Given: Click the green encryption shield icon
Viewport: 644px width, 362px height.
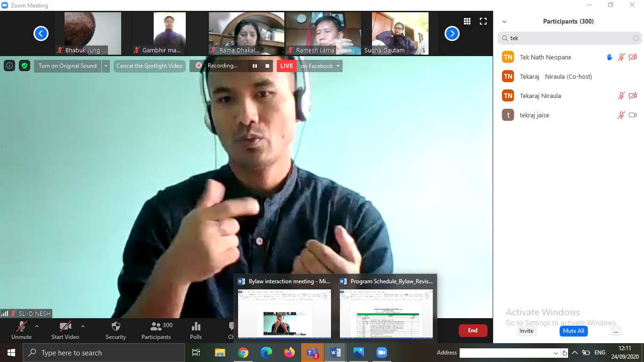Looking at the screenshot, I should pyautogui.click(x=25, y=66).
